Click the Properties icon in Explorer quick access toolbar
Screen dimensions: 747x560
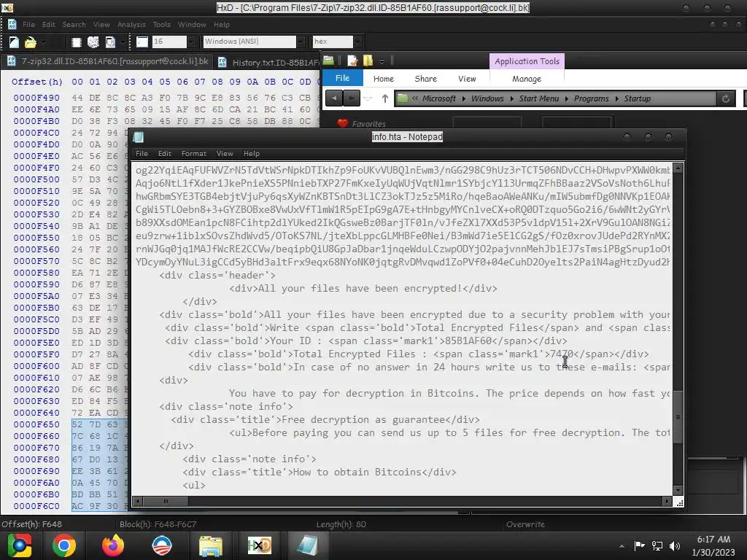[352, 61]
